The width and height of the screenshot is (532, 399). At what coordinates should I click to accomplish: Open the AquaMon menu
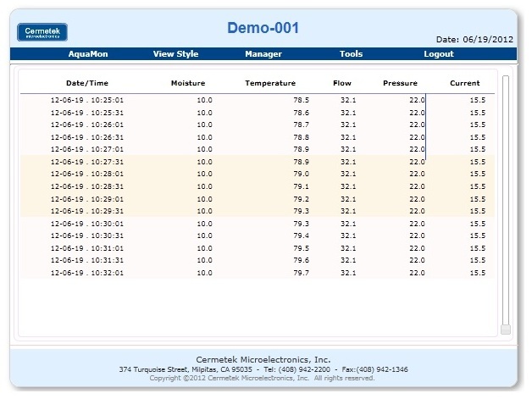[x=88, y=54]
